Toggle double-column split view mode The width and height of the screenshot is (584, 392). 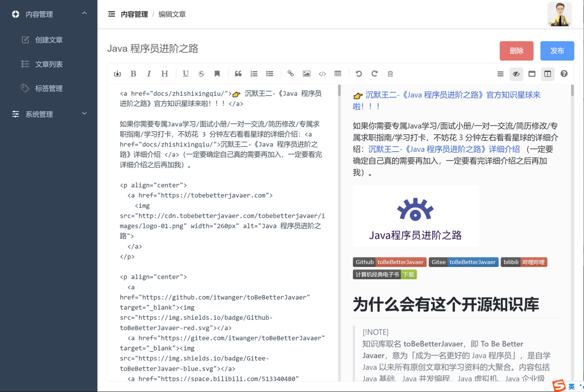click(547, 73)
